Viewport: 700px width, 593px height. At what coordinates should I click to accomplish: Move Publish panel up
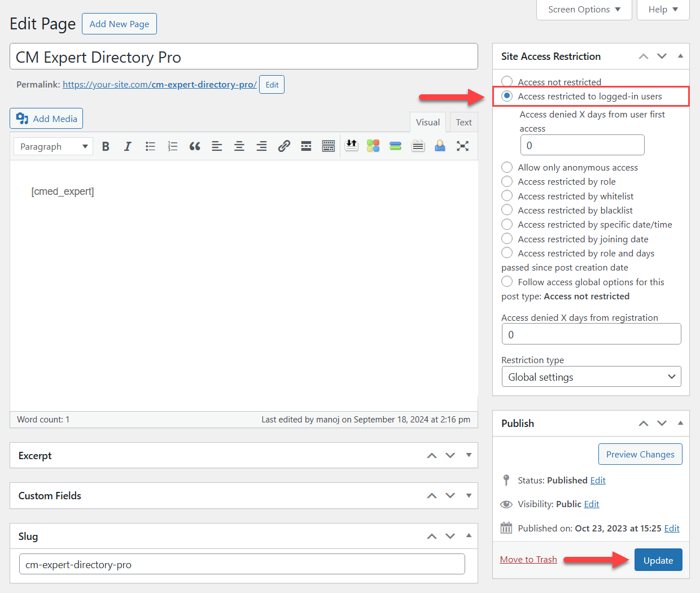point(644,424)
